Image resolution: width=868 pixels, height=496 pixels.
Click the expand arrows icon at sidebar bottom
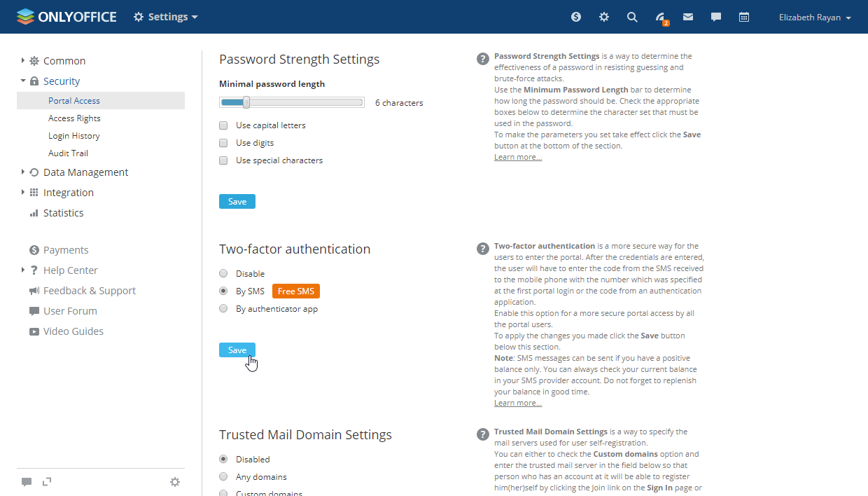tap(47, 481)
